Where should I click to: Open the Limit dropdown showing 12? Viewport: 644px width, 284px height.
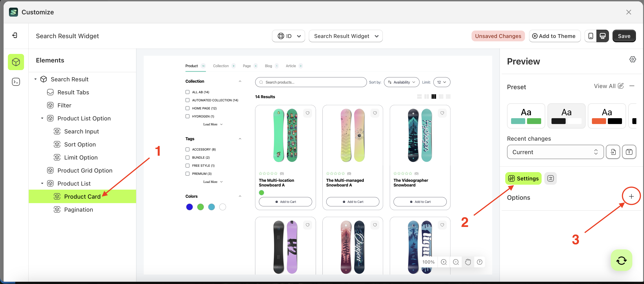coord(442,82)
